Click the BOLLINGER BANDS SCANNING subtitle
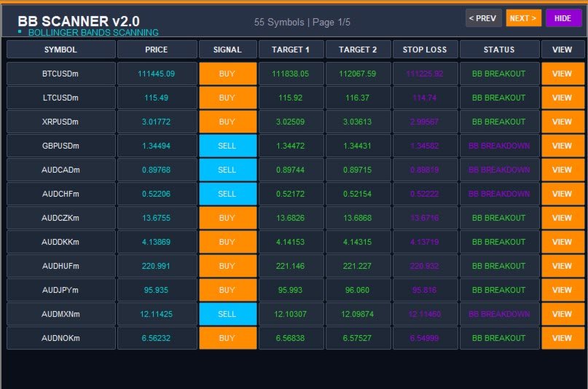Screen dimensions: 588x389 [x=93, y=32]
